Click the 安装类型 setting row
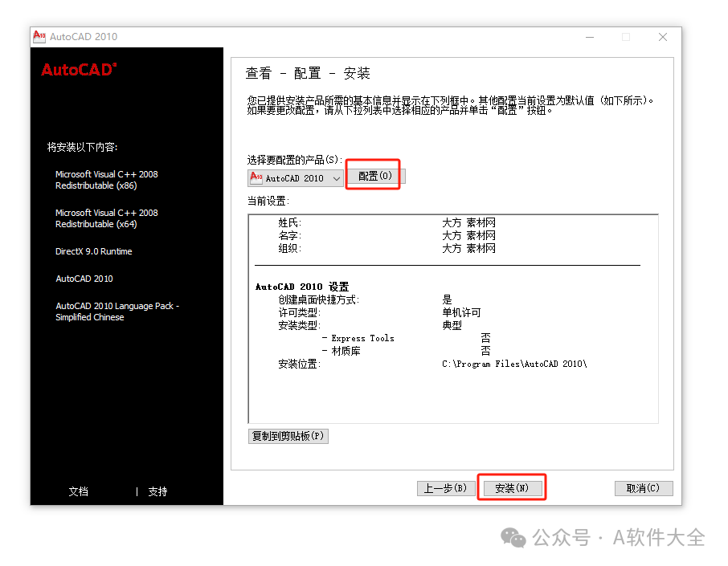 pos(370,326)
